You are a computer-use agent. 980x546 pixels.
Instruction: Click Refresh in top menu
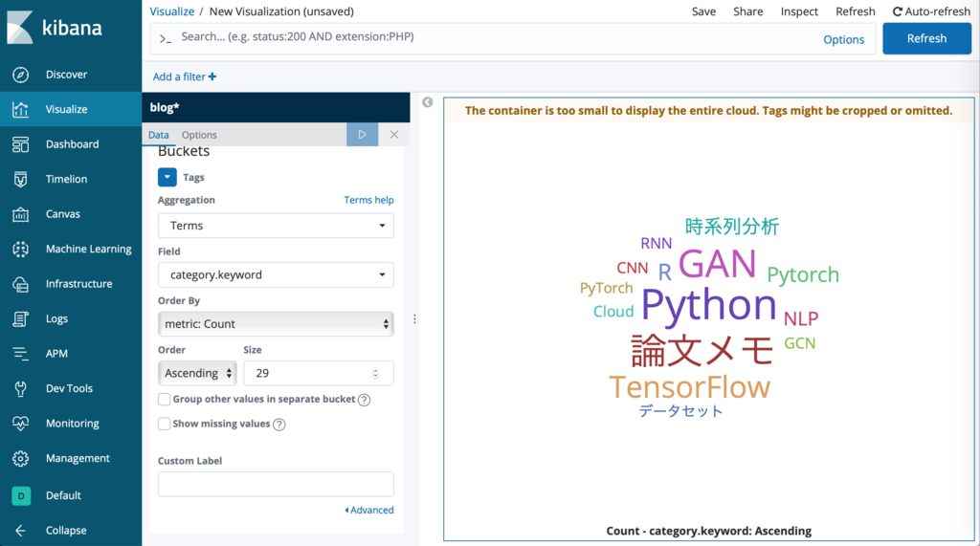pos(856,11)
